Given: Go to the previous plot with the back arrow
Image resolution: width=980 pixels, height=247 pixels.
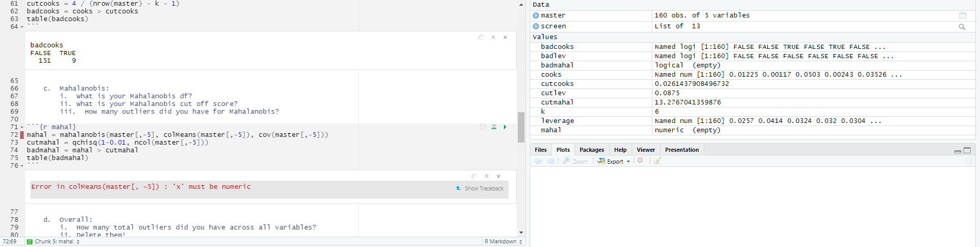Looking at the screenshot, I should tap(538, 161).
